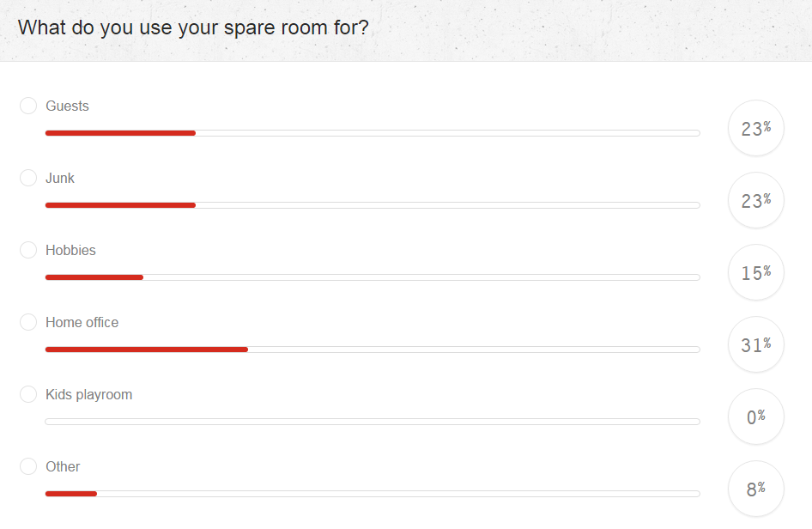Click the 31% badge beside Home office

(755, 344)
